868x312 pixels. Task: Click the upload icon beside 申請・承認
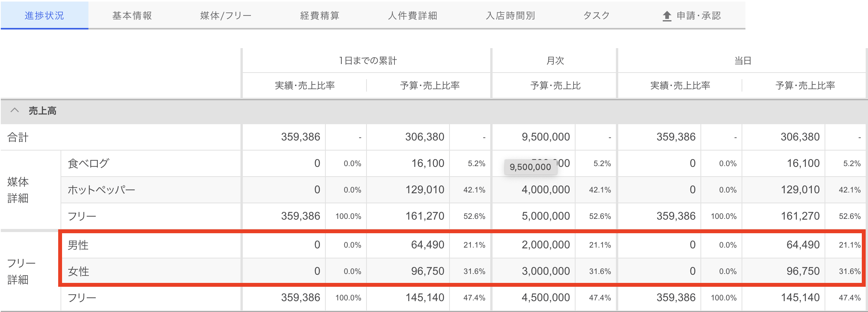click(667, 16)
